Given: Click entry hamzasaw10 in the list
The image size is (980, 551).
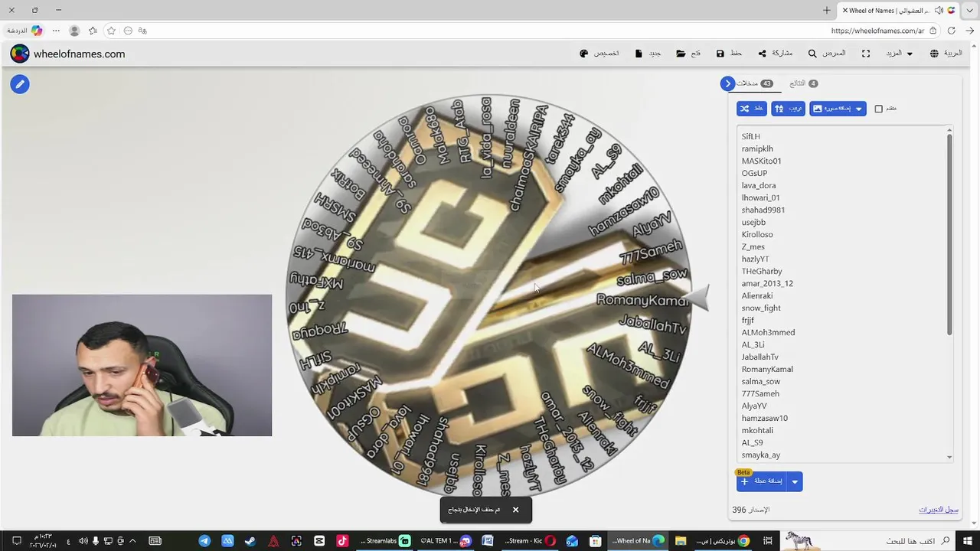Looking at the screenshot, I should 765,418.
